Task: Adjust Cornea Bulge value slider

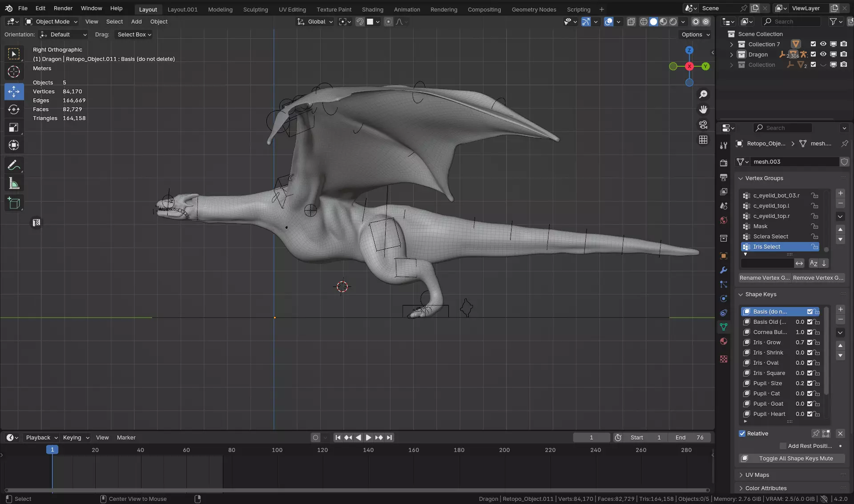Action: point(800,332)
